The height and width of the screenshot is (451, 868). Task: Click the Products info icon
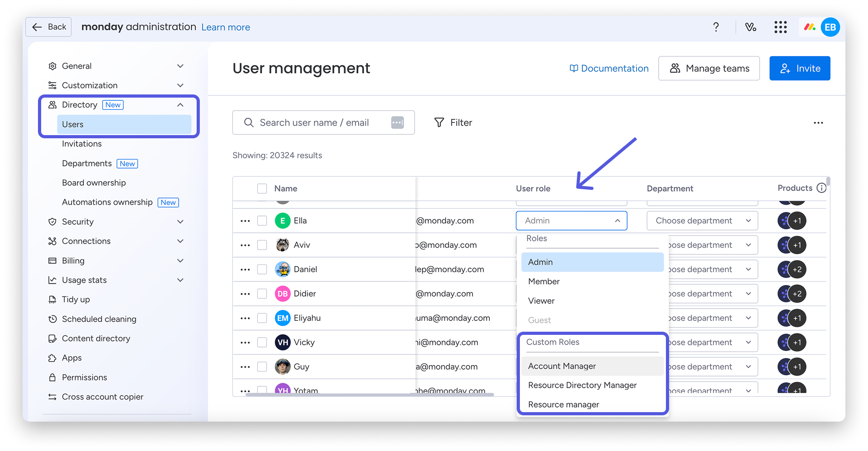[x=821, y=188]
